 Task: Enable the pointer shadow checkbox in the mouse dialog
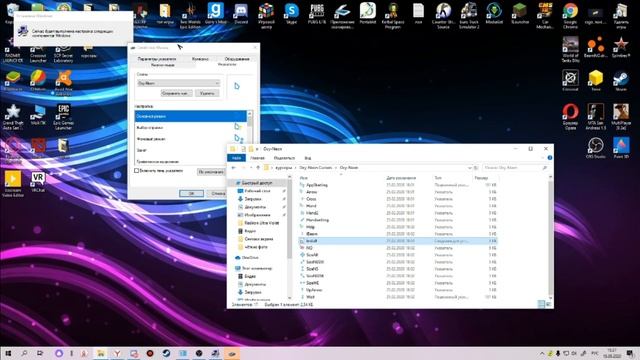pyautogui.click(x=137, y=171)
